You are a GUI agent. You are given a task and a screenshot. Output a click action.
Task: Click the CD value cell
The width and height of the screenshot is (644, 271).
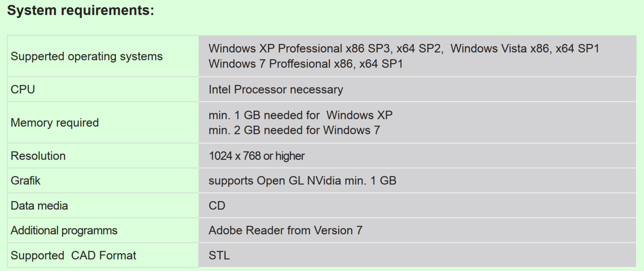tap(217, 205)
